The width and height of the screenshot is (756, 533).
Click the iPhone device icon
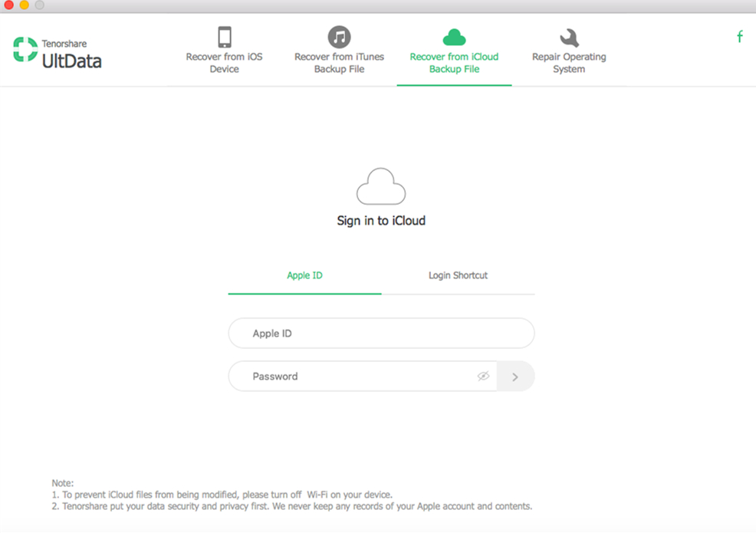(x=224, y=37)
